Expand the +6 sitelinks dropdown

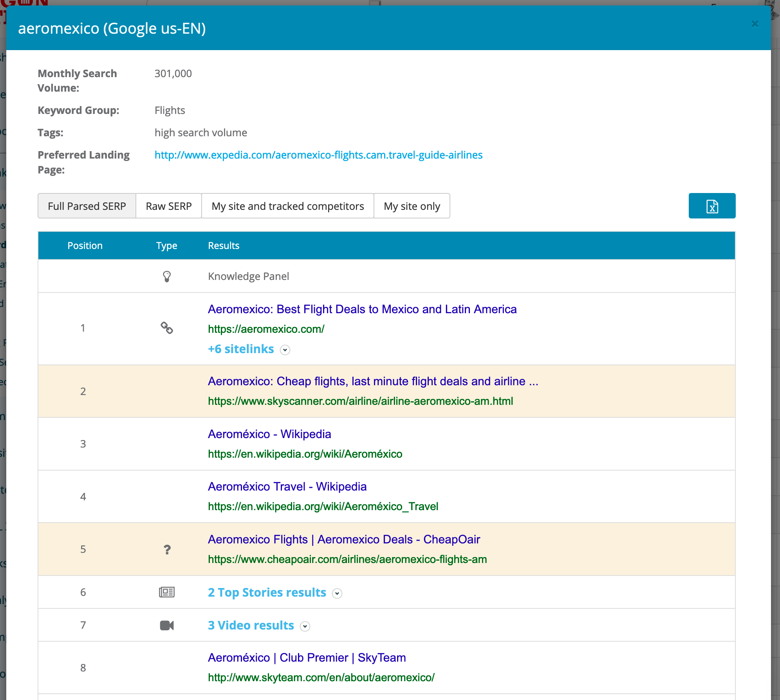(285, 349)
